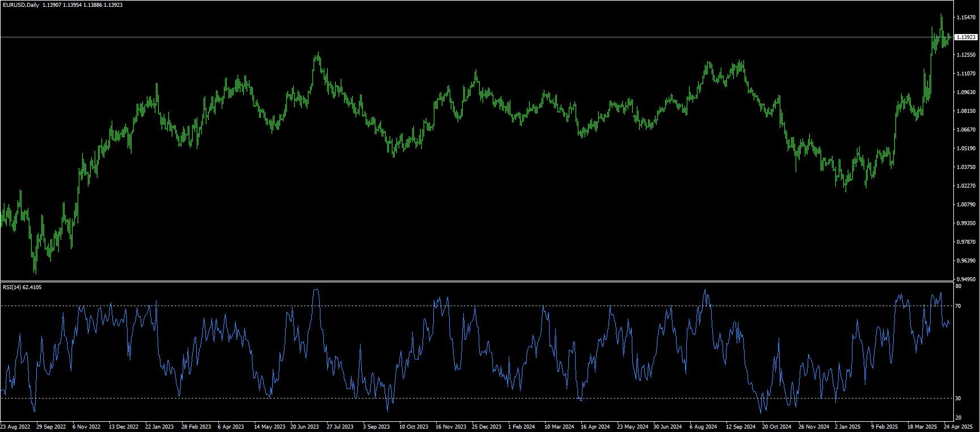Click the RSI 80 scale value

(958, 287)
